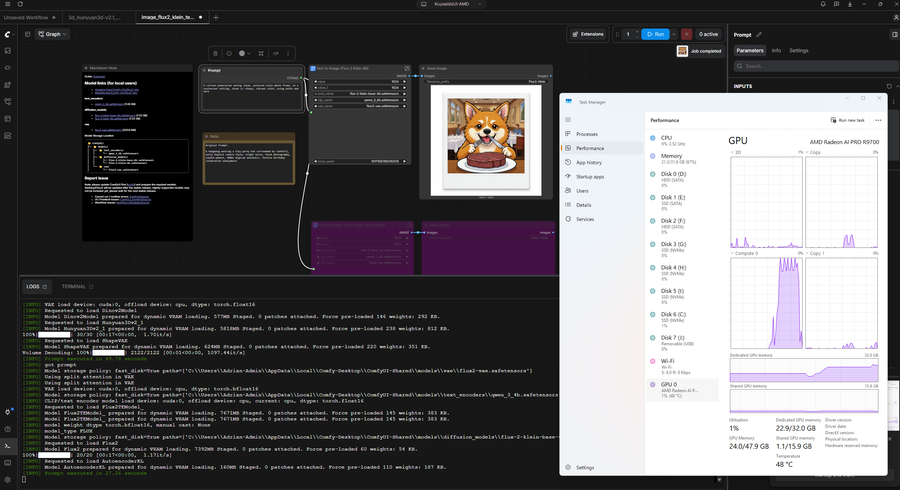Cancel the current run with red X
This screenshot has height=490, width=900.
686,34
